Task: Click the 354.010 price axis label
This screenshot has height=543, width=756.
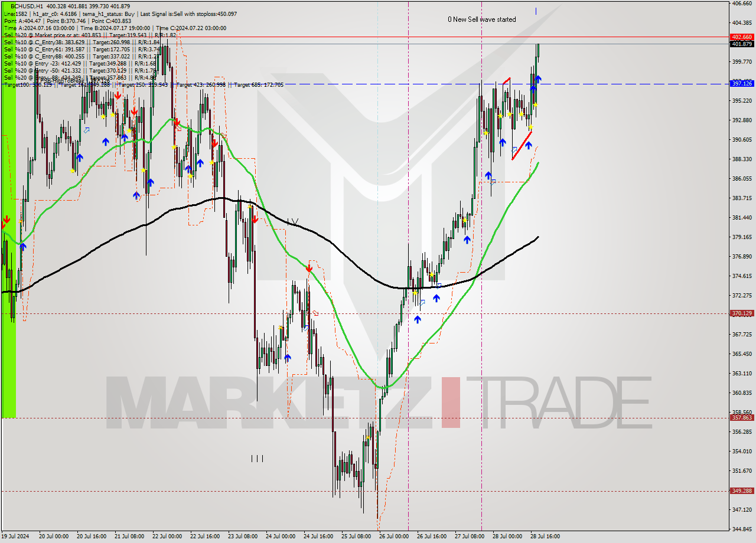Action: (742, 452)
